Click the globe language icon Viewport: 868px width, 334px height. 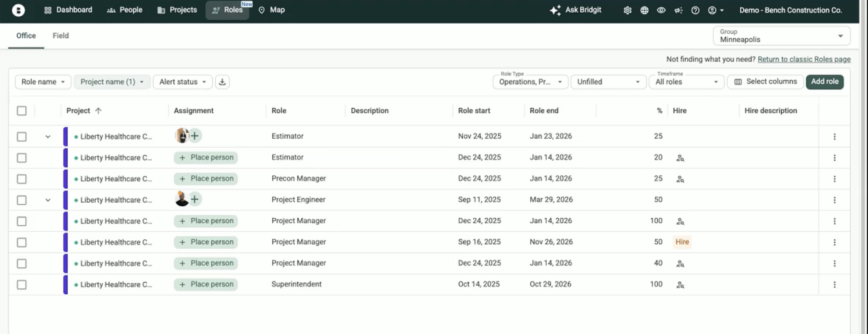click(644, 10)
